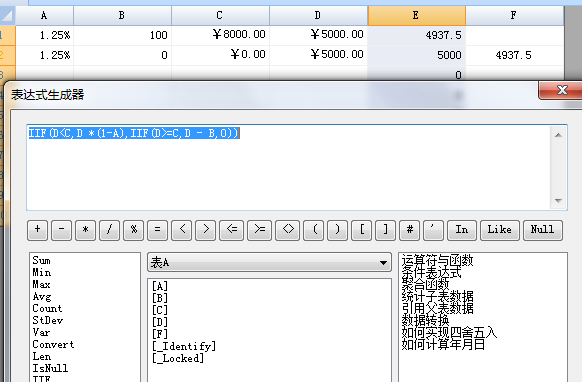Choose field [F] in the column list

tap(160, 334)
